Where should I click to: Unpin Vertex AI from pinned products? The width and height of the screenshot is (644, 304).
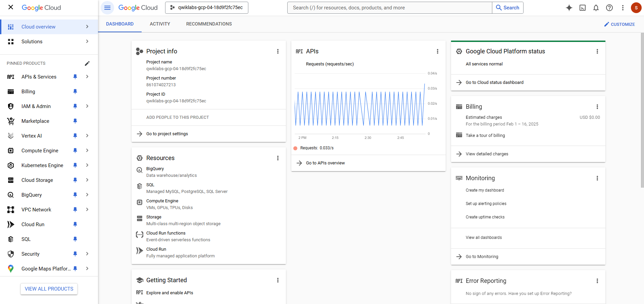pyautogui.click(x=75, y=136)
